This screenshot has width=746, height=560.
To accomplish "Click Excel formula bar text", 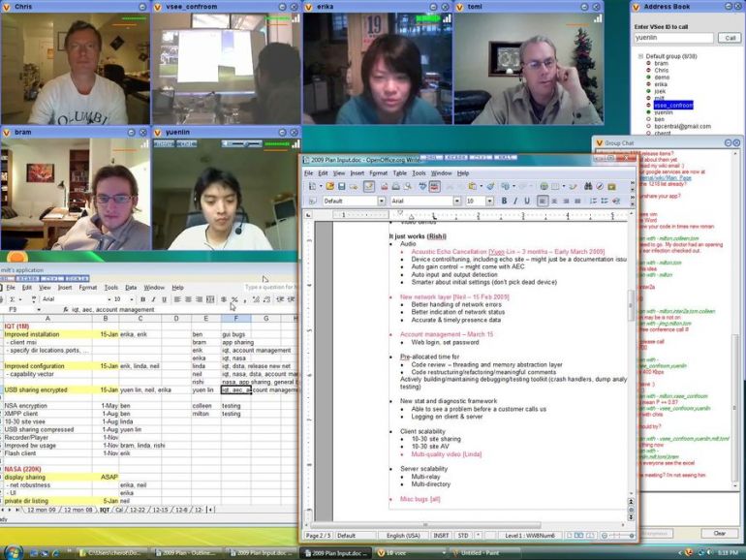I will [113, 310].
